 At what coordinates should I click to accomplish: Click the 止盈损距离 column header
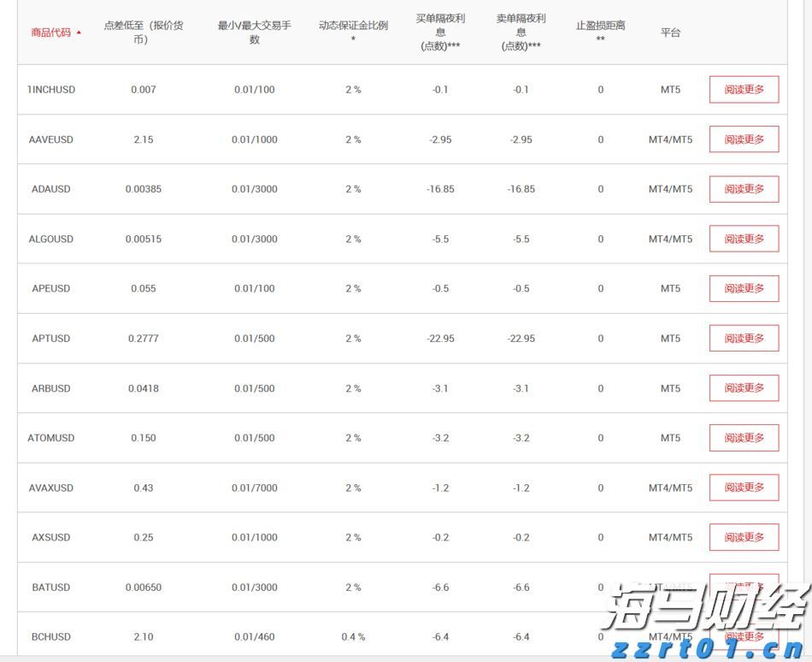[x=600, y=31]
